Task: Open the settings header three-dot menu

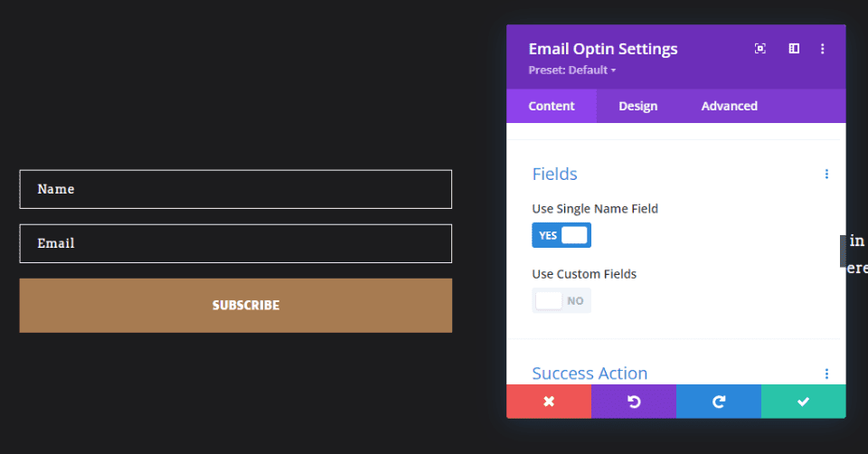Action: coord(823,49)
